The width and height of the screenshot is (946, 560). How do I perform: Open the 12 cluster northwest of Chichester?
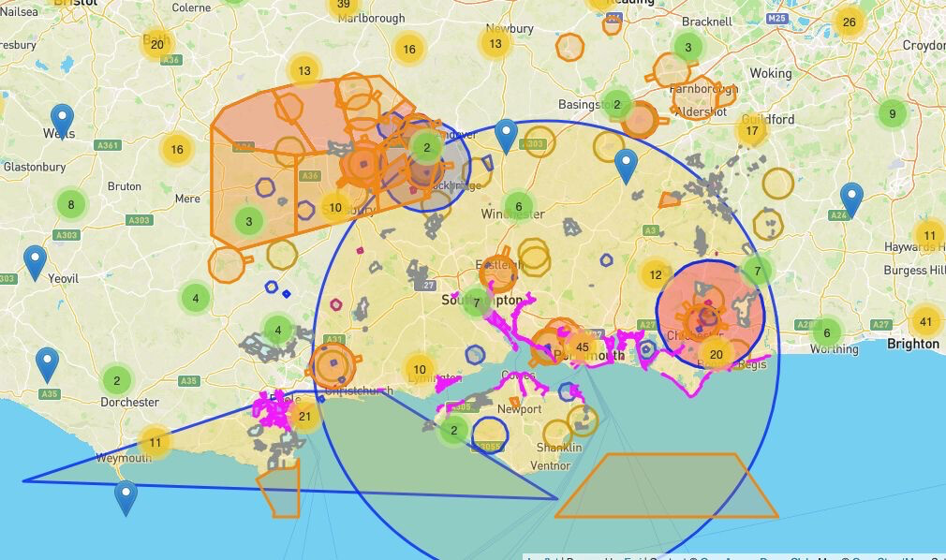pos(656,274)
